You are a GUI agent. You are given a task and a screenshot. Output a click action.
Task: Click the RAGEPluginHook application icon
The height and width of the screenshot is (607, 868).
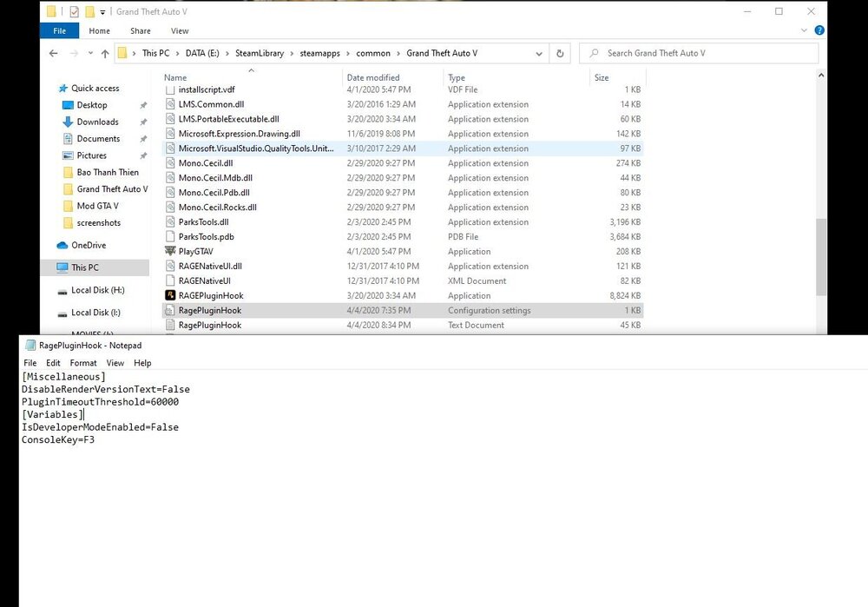(x=170, y=296)
